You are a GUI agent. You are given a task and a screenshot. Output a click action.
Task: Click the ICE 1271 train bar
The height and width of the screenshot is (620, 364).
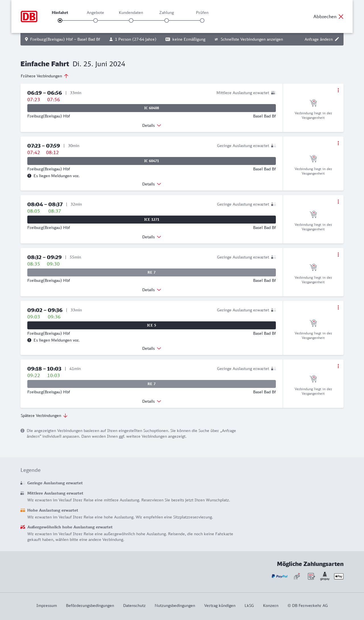(x=152, y=220)
